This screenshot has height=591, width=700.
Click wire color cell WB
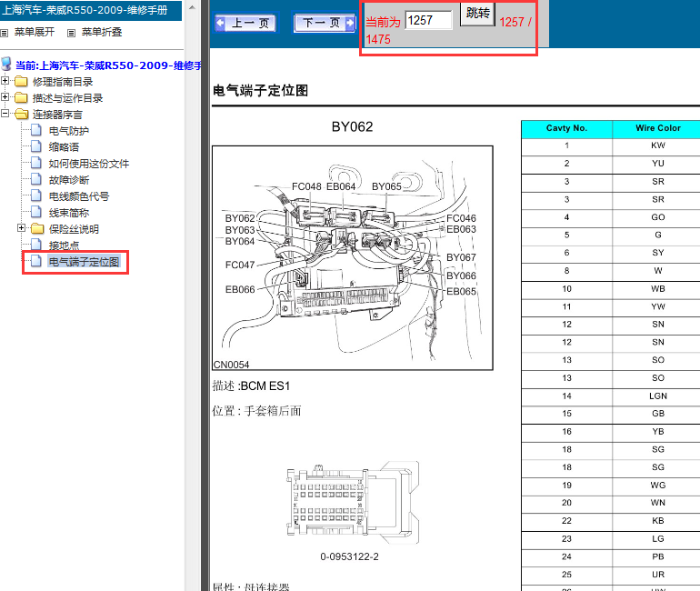coord(658,289)
